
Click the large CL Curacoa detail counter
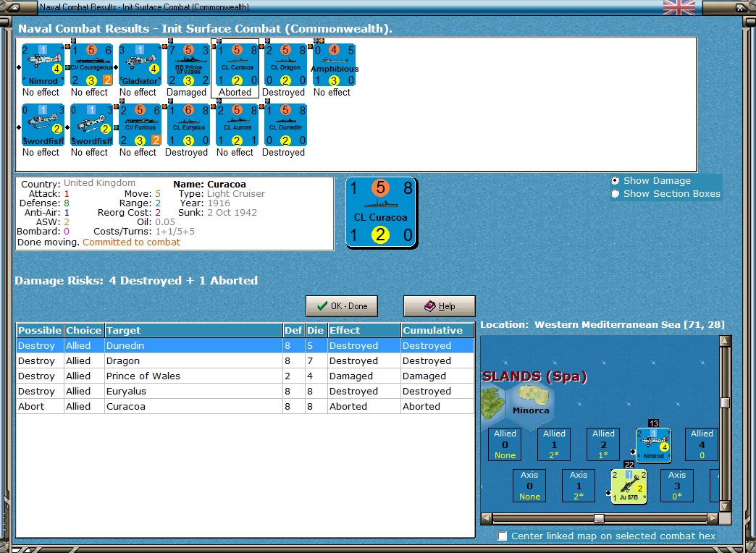click(382, 213)
